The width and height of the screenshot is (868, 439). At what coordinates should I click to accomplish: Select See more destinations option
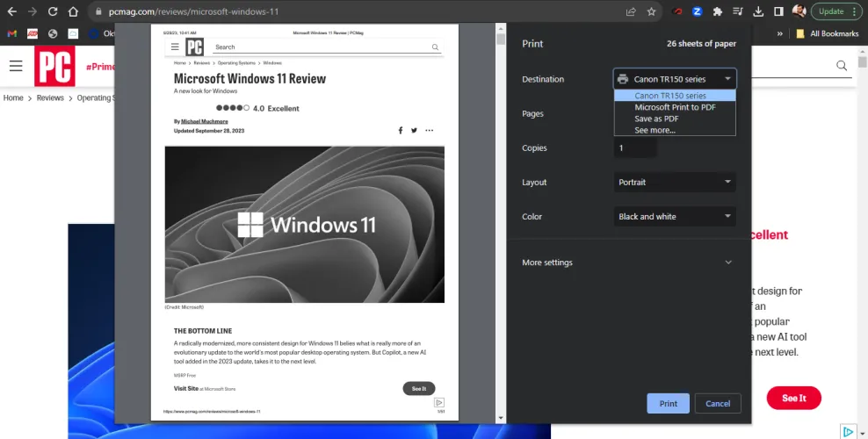pos(655,130)
